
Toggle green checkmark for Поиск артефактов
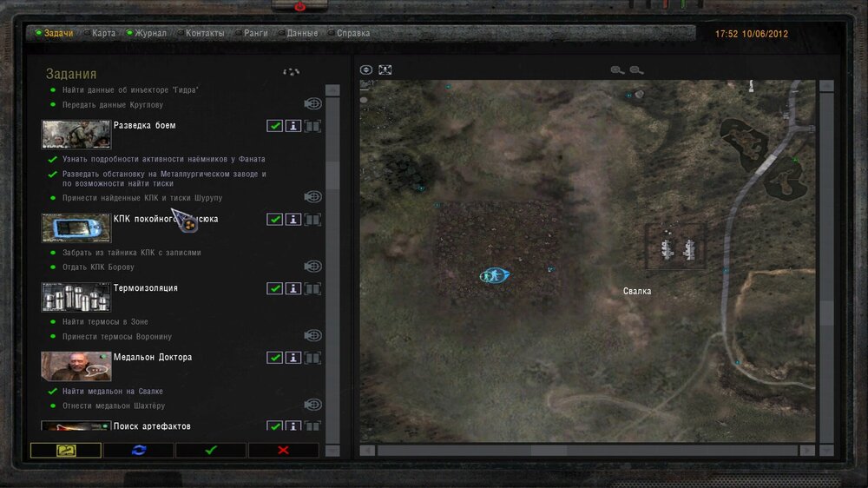[274, 426]
